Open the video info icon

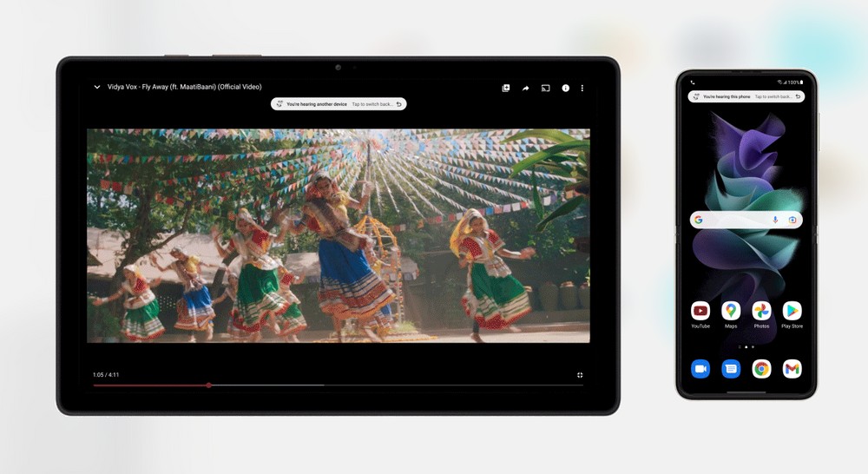coord(565,88)
